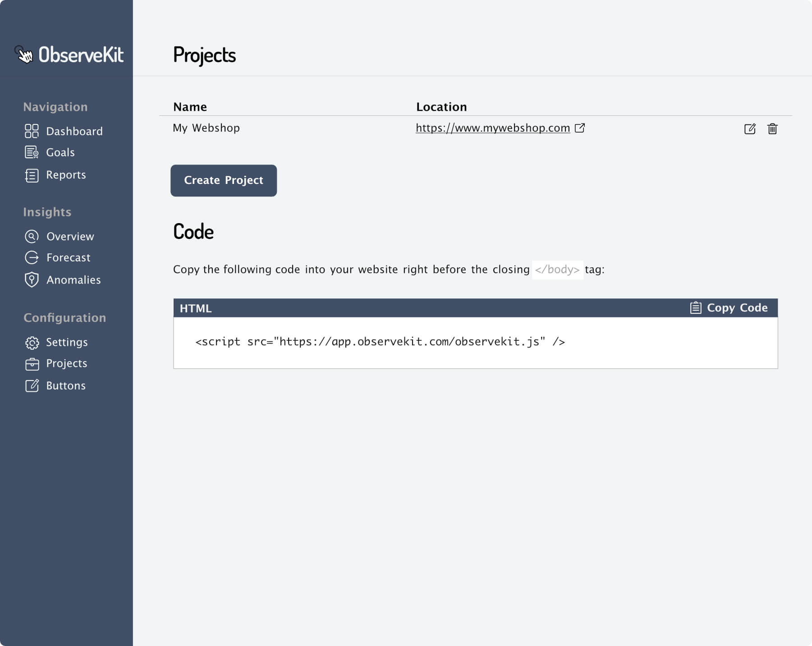Select the Projects briefcase icon
Viewport: 812px width, 646px height.
(x=32, y=363)
